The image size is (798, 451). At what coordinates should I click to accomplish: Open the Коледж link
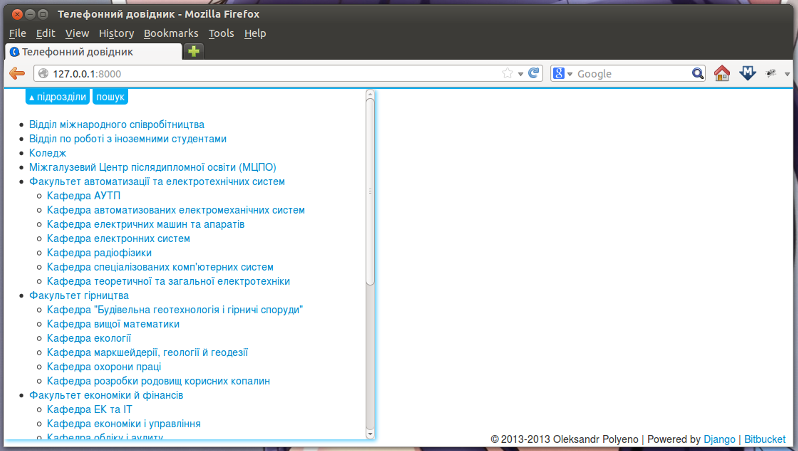pos(48,153)
